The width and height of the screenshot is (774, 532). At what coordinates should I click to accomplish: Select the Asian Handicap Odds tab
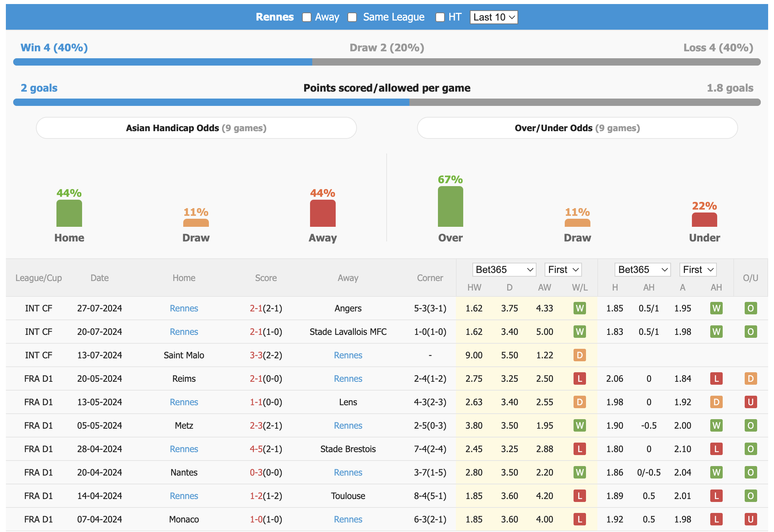tap(196, 128)
